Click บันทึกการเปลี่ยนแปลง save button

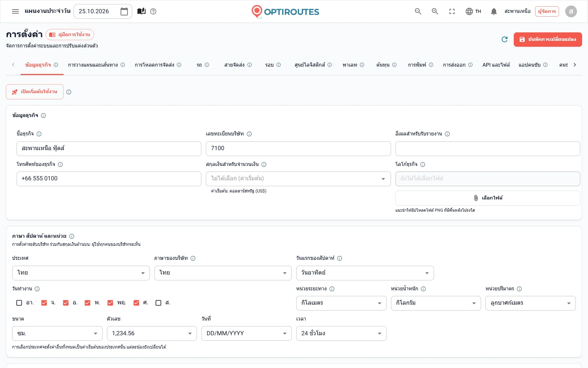point(548,39)
